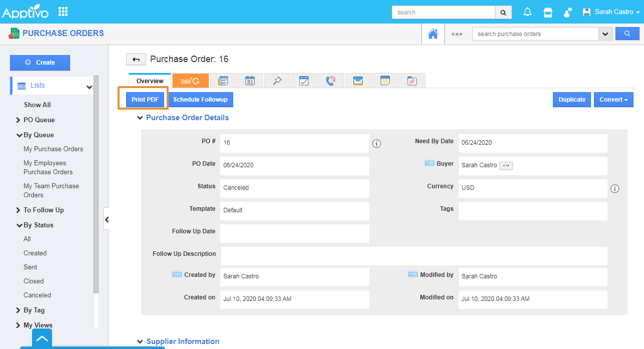644x349 pixels.
Task: Collapse the Purchase Order Details section
Action: (x=140, y=118)
